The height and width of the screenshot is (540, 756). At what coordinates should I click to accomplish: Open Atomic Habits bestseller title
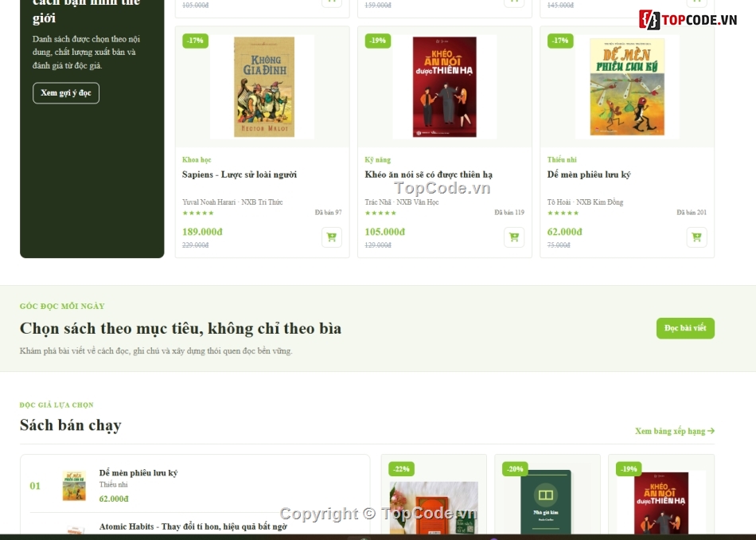(x=193, y=526)
